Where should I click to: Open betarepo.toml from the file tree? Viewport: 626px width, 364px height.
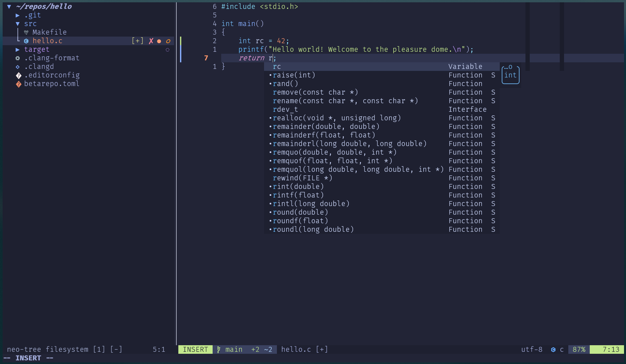pos(52,84)
